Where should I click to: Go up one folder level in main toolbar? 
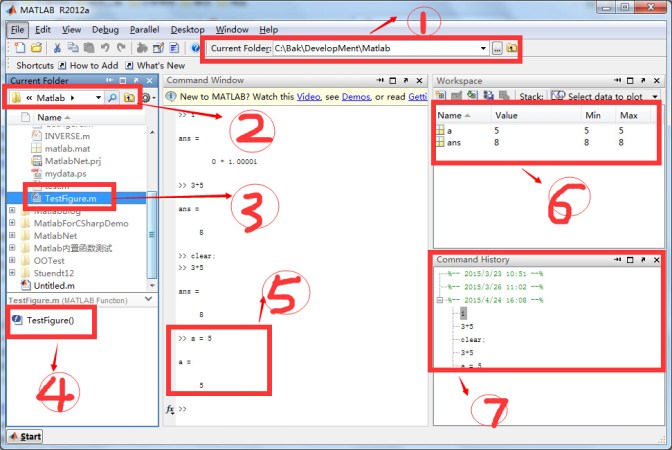point(511,48)
